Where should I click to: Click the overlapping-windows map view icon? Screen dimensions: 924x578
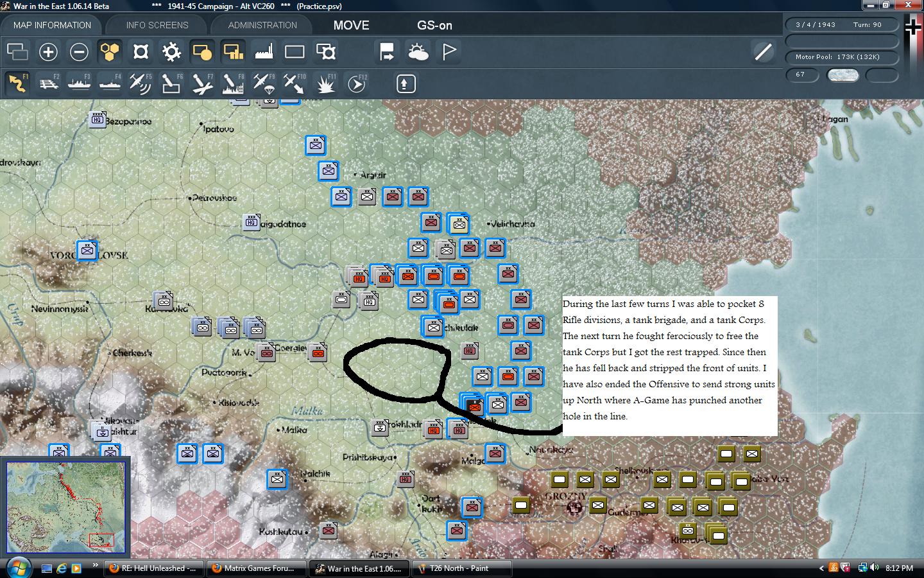[17, 51]
